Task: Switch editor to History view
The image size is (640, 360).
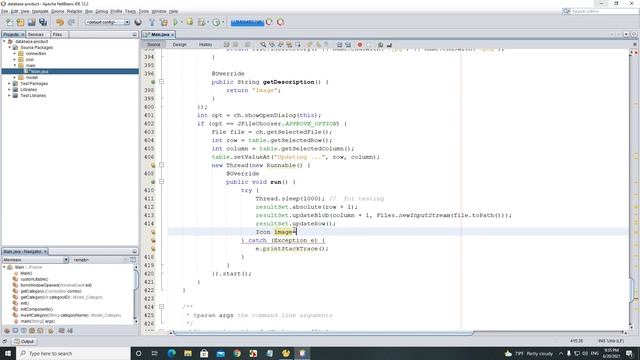Action: pos(205,44)
